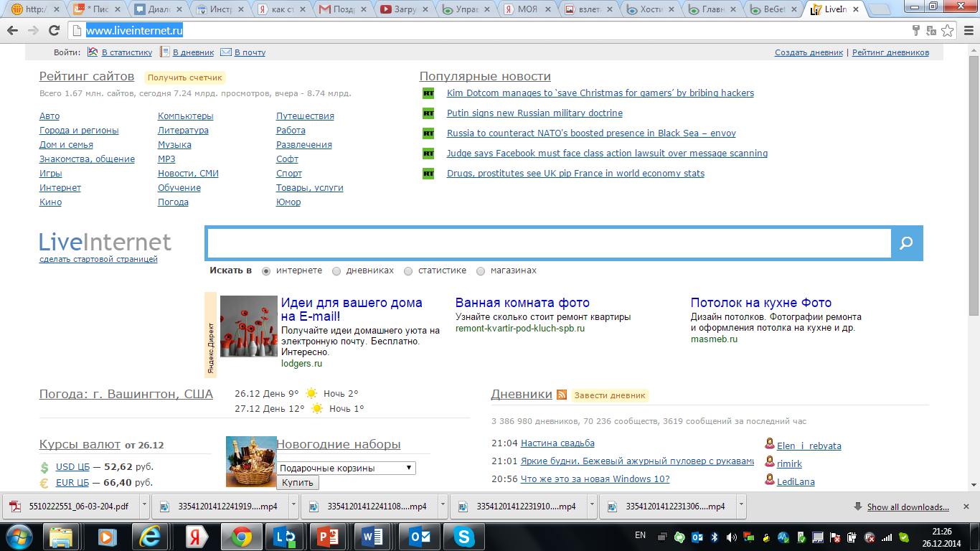The image size is (980, 551).
Task: Open the 33541201412241108 mp4 download arrow menu
Action: point(443,506)
